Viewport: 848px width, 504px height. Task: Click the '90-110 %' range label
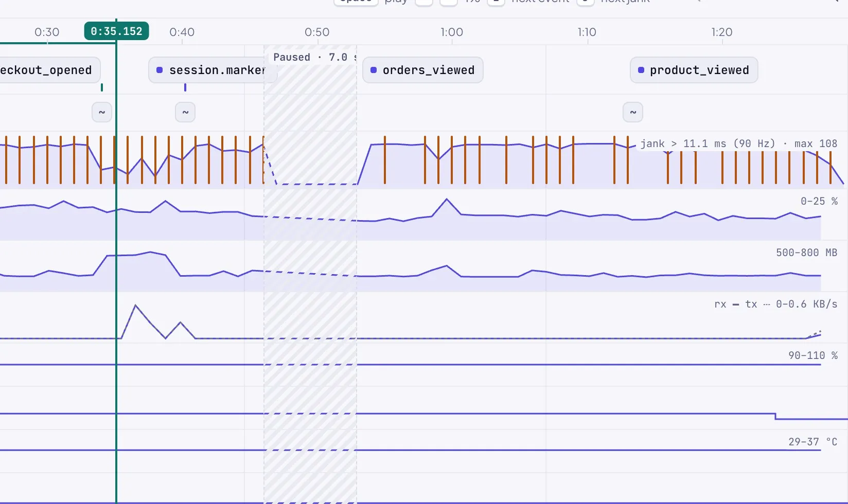click(x=813, y=355)
